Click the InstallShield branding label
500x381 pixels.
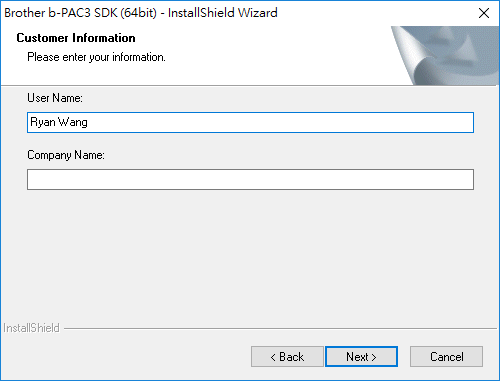click(x=31, y=328)
